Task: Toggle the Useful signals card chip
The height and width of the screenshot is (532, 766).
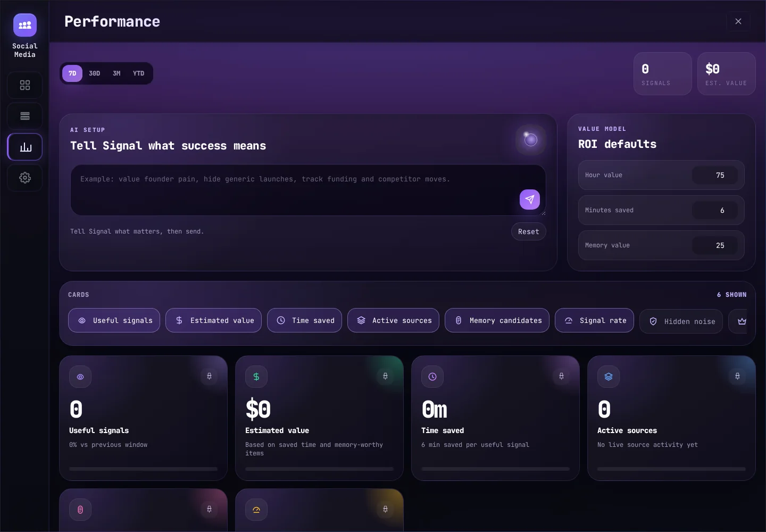Action: pos(114,320)
